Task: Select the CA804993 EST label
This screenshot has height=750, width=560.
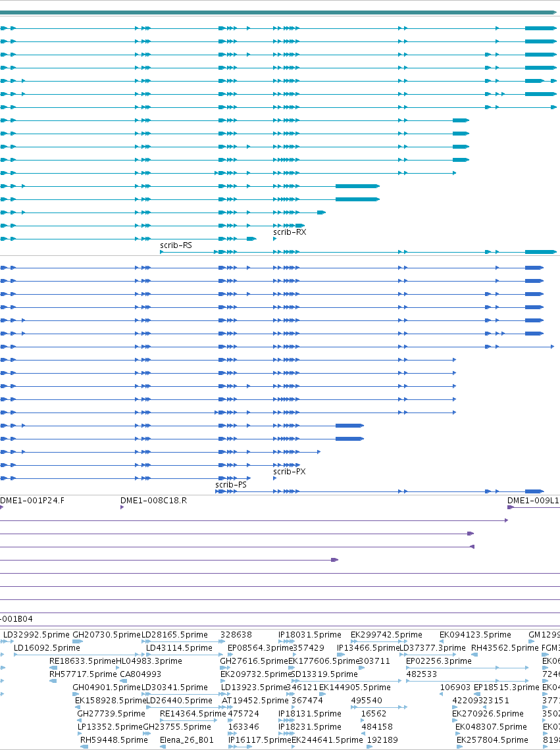Action: point(141,674)
